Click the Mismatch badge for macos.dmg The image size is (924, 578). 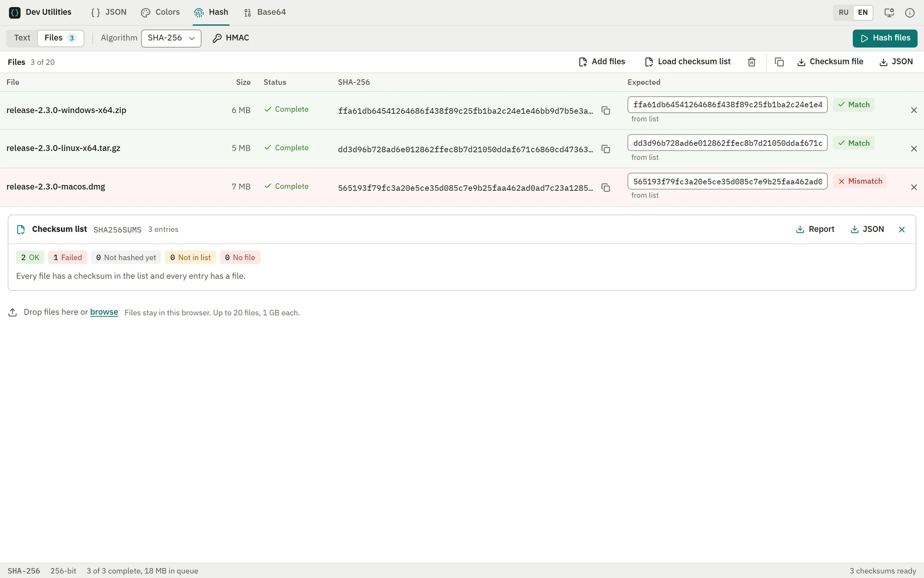[860, 181]
